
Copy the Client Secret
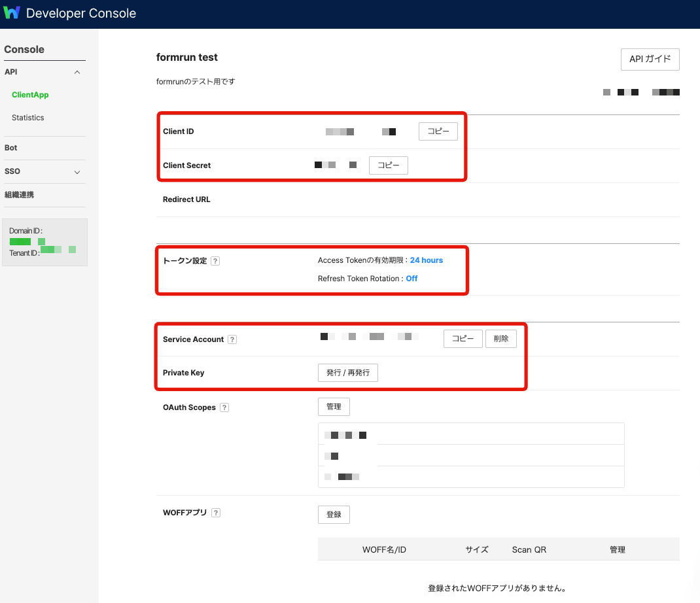(x=388, y=165)
